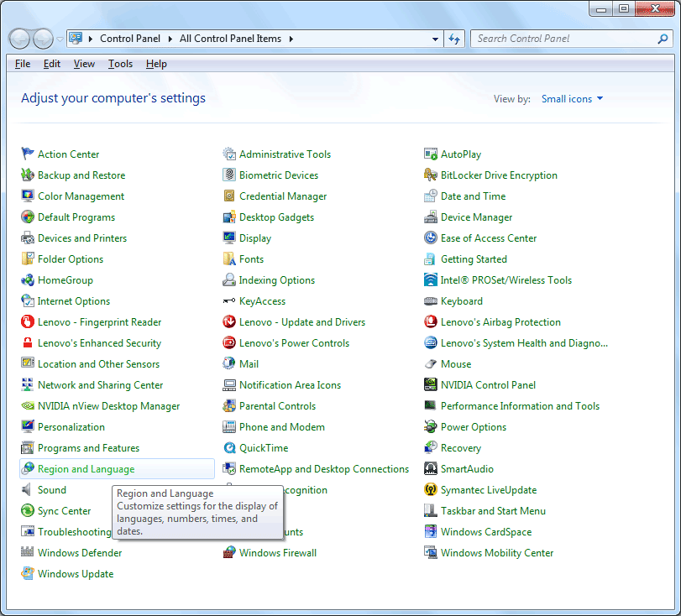This screenshot has width=681, height=616.
Task: Open the Mouse settings link
Action: (456, 364)
